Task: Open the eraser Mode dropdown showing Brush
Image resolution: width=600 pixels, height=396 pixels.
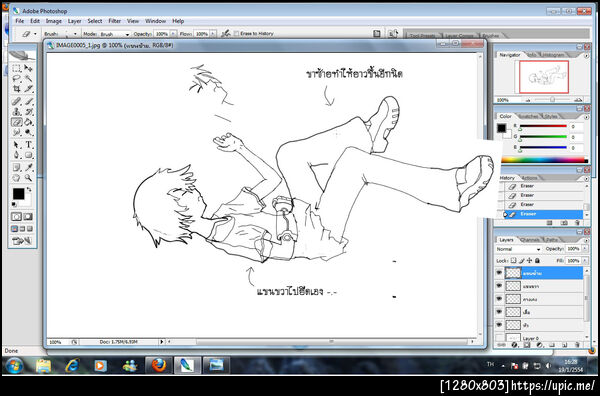Action: 115,34
